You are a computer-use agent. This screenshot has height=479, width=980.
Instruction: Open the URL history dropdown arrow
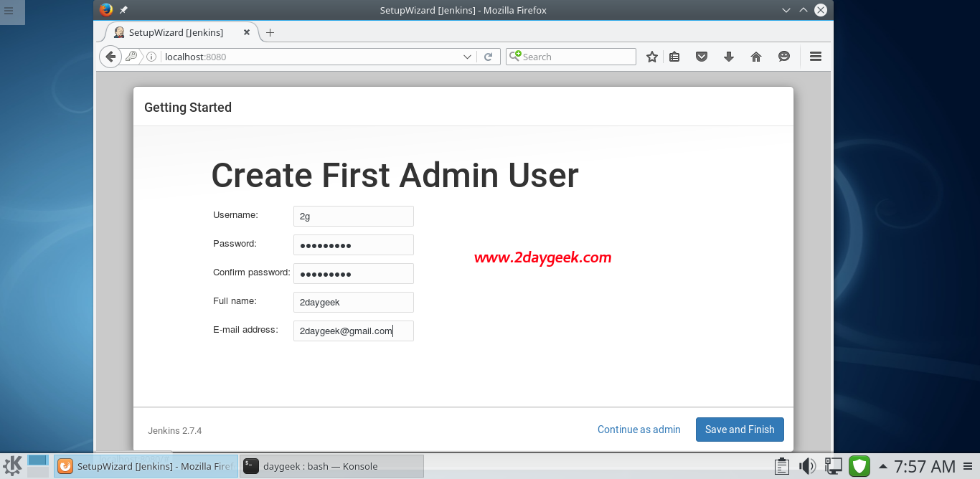pos(467,57)
